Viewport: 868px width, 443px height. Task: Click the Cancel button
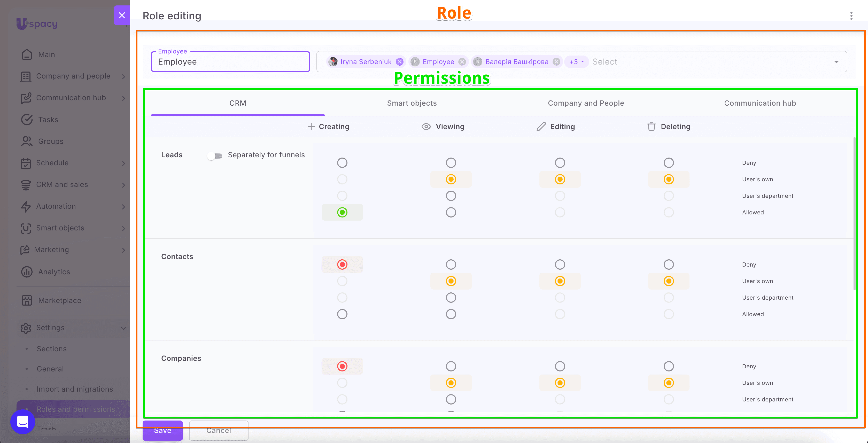tap(219, 430)
